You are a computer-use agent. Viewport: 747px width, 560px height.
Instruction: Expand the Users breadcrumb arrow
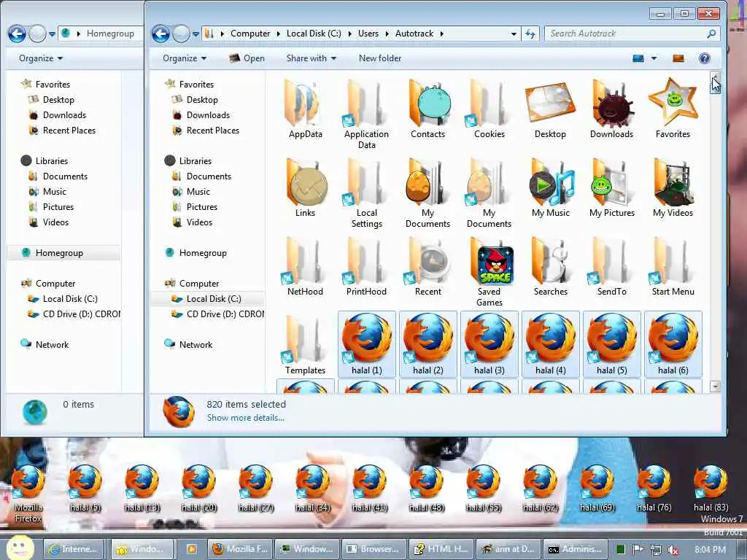pos(387,34)
